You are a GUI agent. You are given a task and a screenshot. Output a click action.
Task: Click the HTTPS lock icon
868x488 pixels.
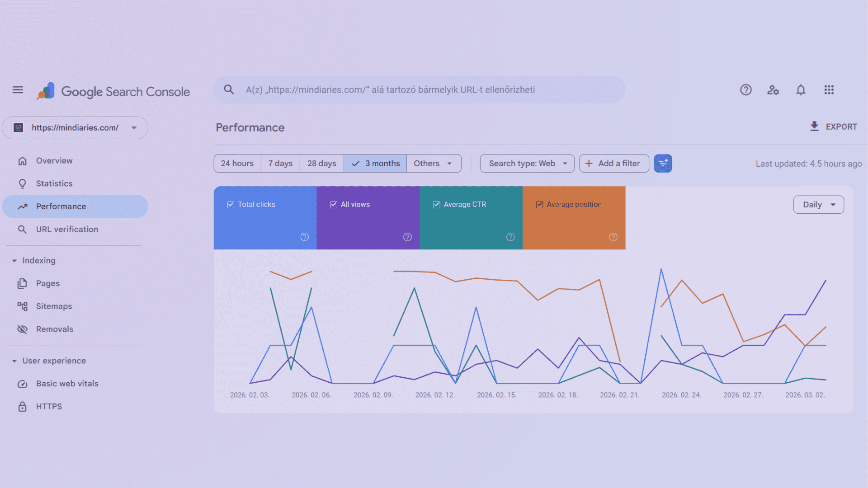pyautogui.click(x=23, y=407)
